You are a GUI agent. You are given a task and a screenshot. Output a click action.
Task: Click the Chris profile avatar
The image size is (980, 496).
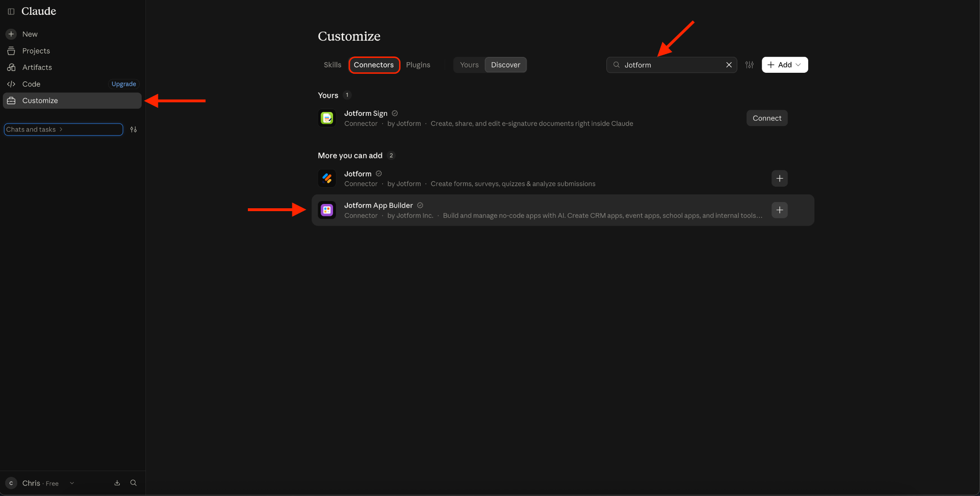(11, 483)
